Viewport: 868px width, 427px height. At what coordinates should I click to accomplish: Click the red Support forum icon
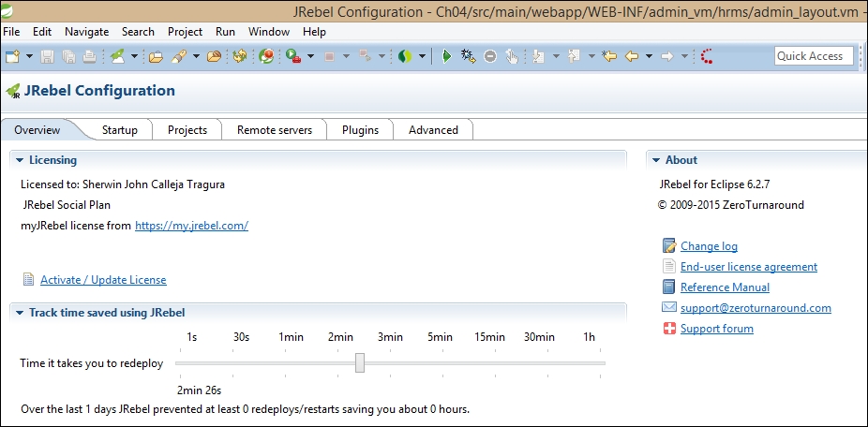[669, 329]
